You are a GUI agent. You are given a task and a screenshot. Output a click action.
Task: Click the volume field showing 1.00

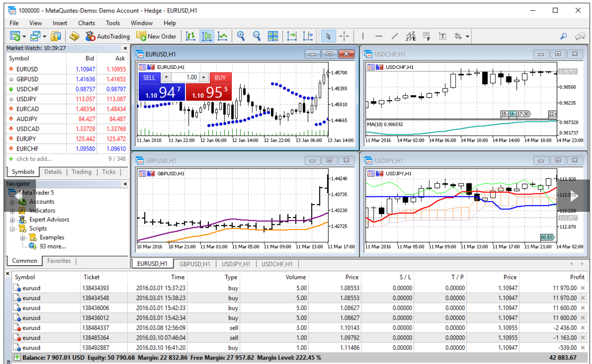185,77
